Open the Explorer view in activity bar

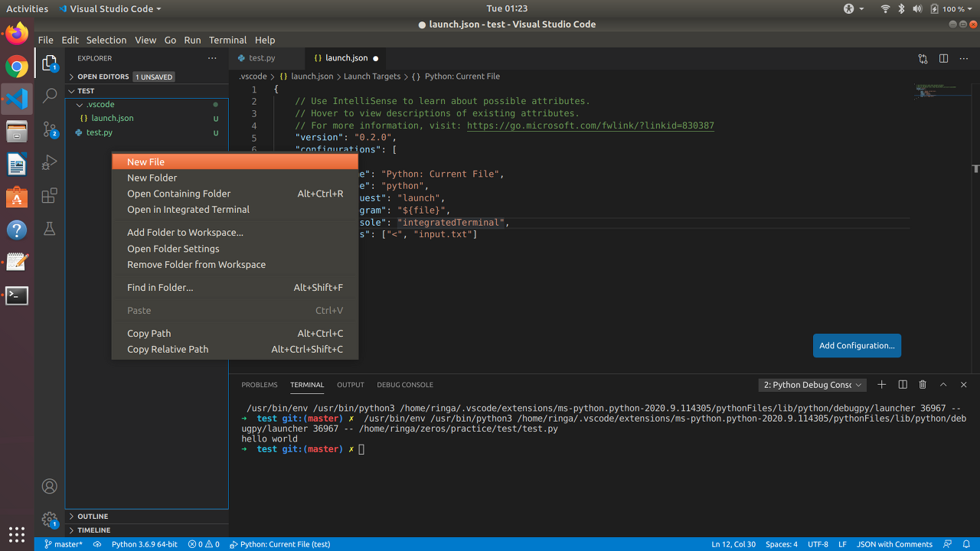(50, 63)
